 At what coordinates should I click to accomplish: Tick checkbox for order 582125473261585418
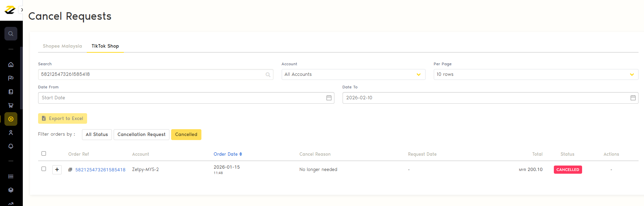coord(44,169)
